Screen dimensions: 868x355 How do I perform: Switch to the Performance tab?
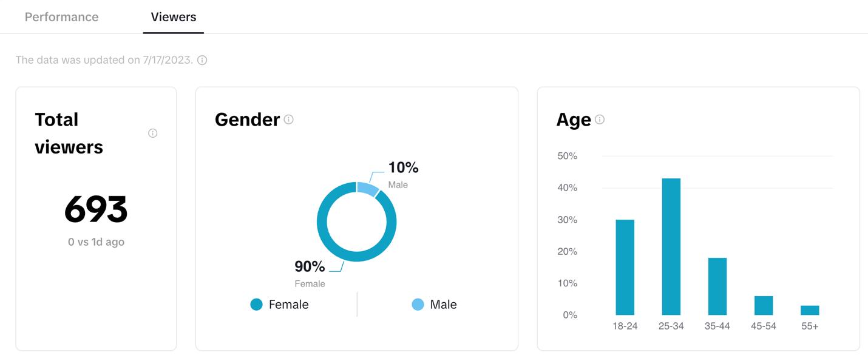click(x=61, y=17)
